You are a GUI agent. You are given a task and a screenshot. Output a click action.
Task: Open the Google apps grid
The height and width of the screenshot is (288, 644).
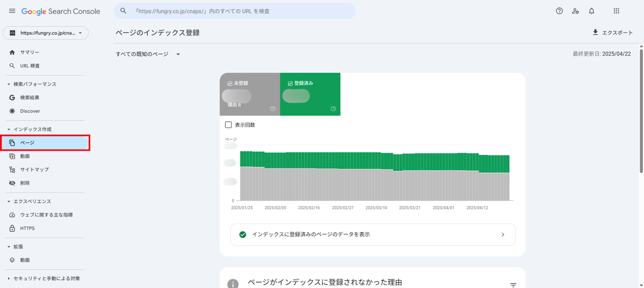click(x=616, y=11)
